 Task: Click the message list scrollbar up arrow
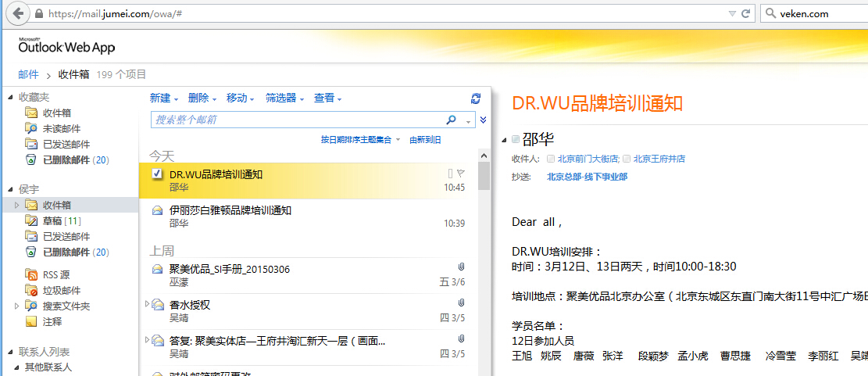click(x=484, y=156)
